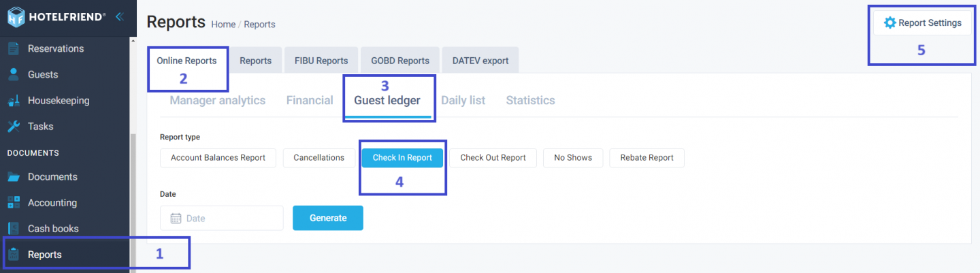Image resolution: width=980 pixels, height=273 pixels.
Task: Click the Accounting icon in the sidebar
Action: (x=14, y=202)
